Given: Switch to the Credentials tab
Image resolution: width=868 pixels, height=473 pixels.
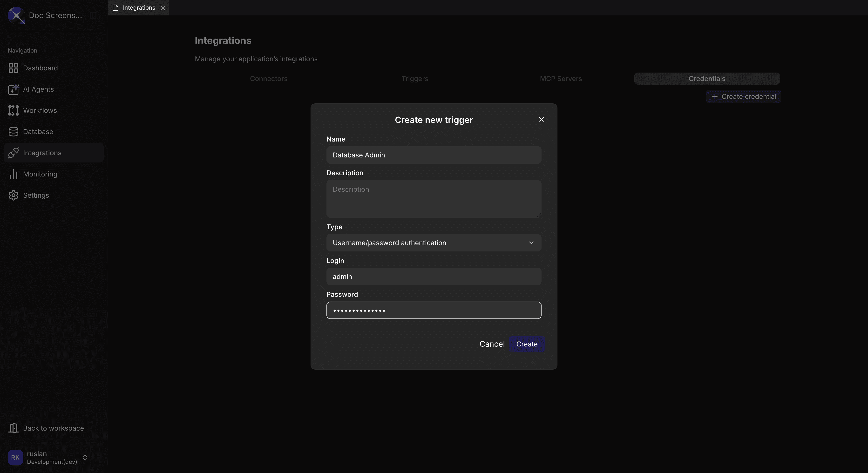Looking at the screenshot, I should (x=707, y=79).
